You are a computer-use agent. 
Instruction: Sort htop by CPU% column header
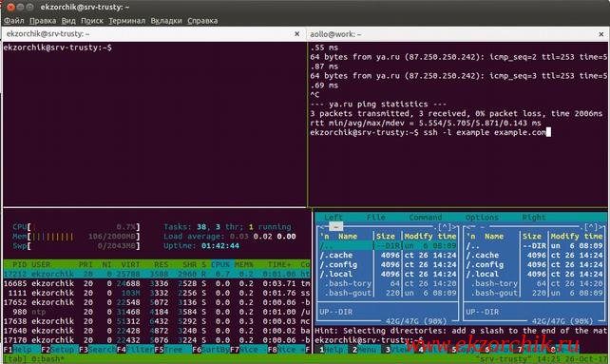[220, 264]
